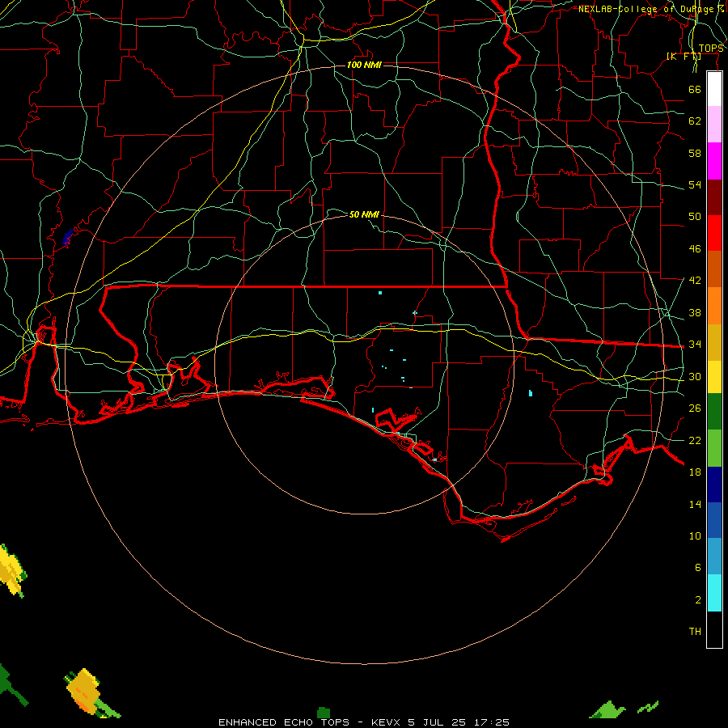Click the '46' legend value
The image size is (728, 728).
pos(695,248)
